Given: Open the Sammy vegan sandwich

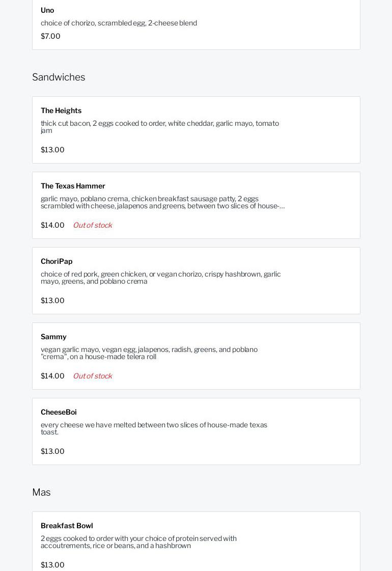Looking at the screenshot, I should click(53, 337).
